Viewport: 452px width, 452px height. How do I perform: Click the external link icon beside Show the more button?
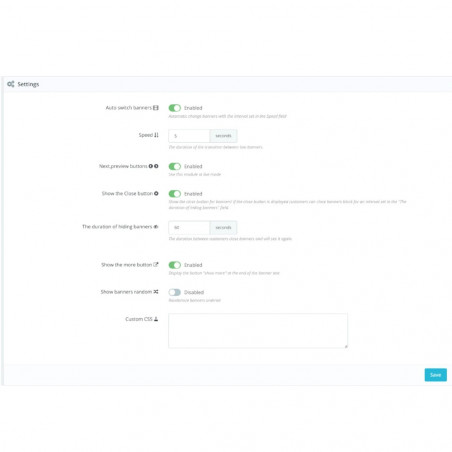156,265
